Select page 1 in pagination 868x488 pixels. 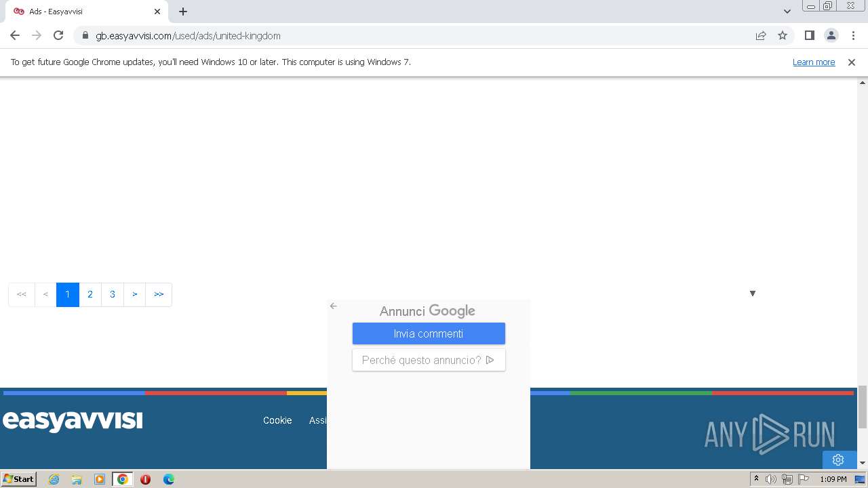point(68,294)
